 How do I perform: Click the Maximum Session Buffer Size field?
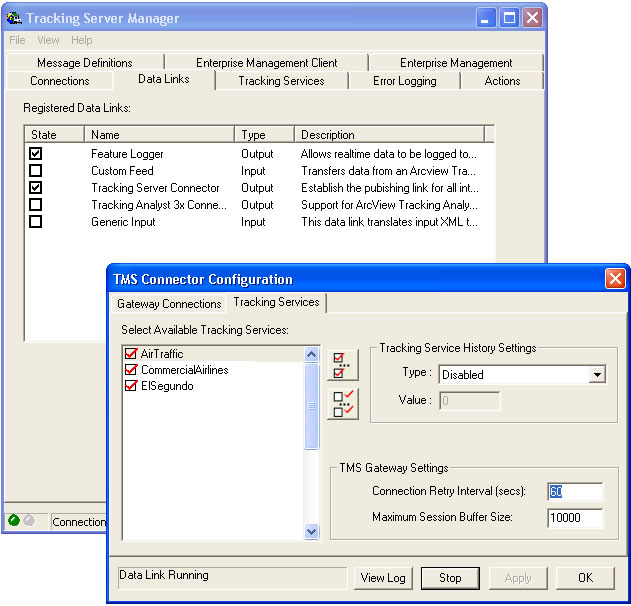point(575,517)
